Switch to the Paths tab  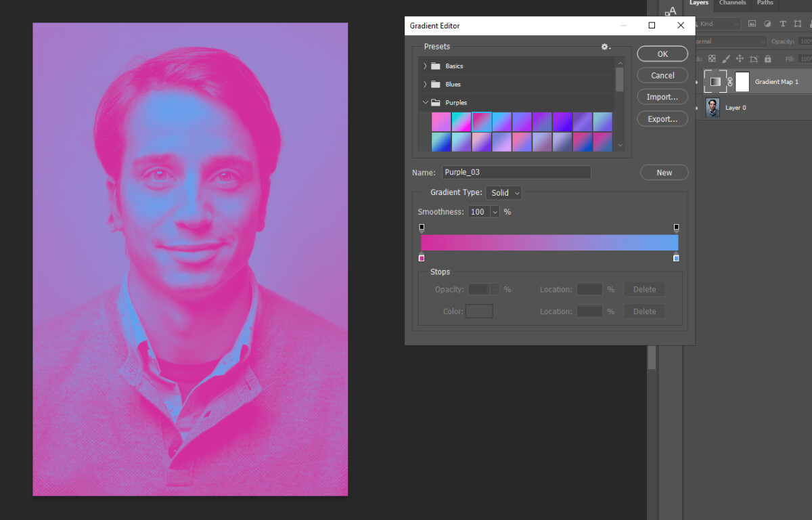tap(765, 3)
